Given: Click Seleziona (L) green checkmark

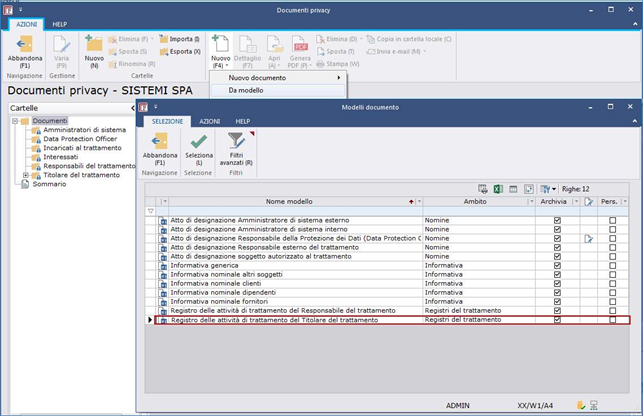Looking at the screenshot, I should 199,149.
